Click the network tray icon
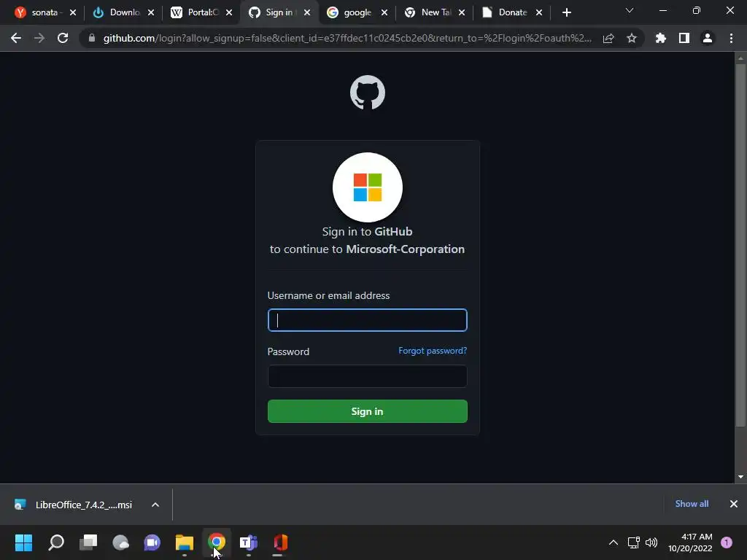747x560 pixels. 634,542
